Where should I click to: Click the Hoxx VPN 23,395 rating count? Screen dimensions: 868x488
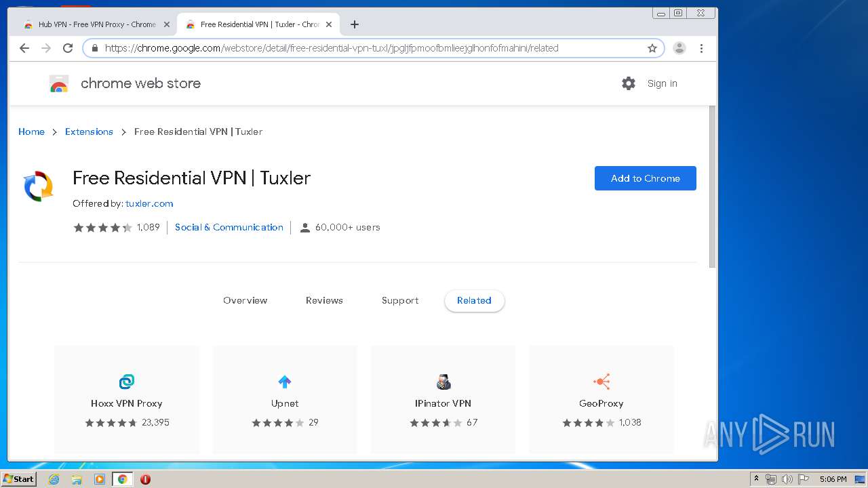point(155,422)
